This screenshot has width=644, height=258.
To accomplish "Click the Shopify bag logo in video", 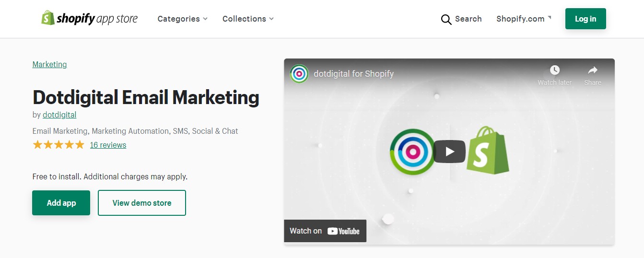I will pyautogui.click(x=488, y=150).
